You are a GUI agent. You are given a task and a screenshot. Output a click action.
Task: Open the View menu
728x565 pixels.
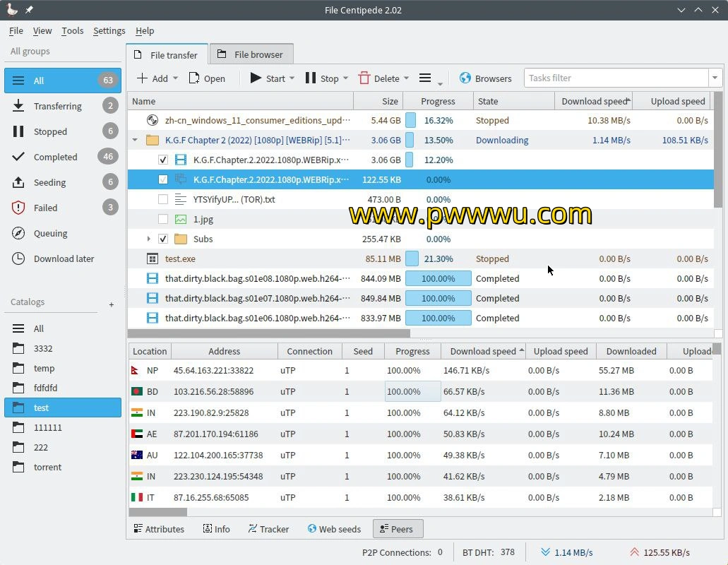click(x=42, y=30)
